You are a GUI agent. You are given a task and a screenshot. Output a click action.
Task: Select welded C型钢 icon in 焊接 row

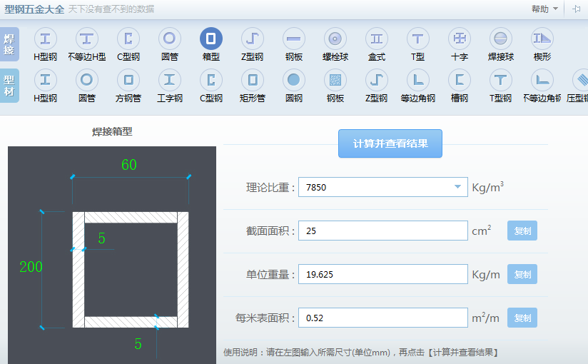pyautogui.click(x=128, y=39)
